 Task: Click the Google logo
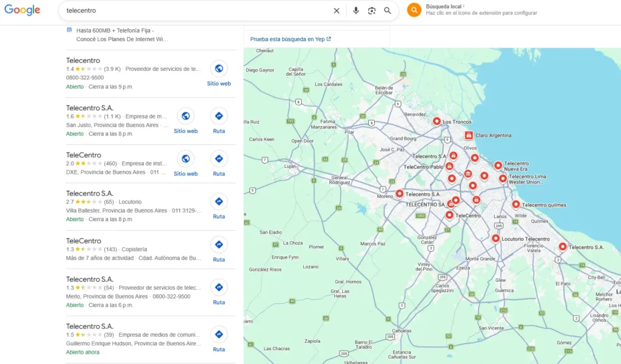(x=22, y=10)
